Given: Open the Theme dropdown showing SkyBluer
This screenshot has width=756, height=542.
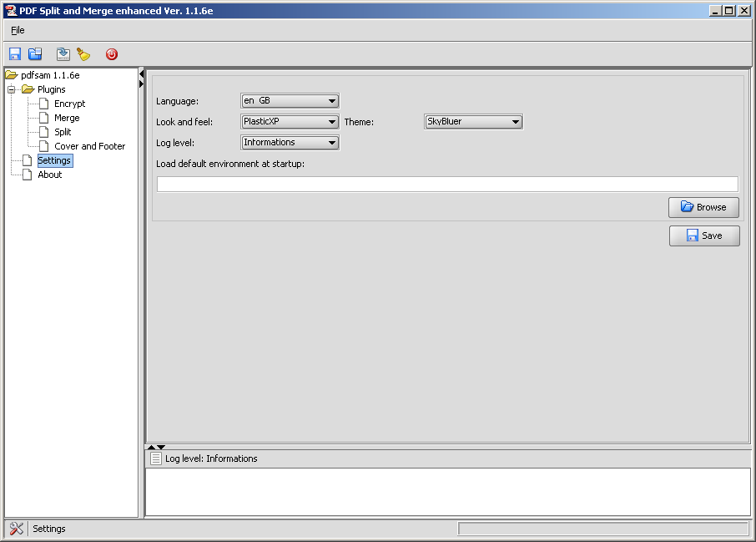Looking at the screenshot, I should 473,122.
